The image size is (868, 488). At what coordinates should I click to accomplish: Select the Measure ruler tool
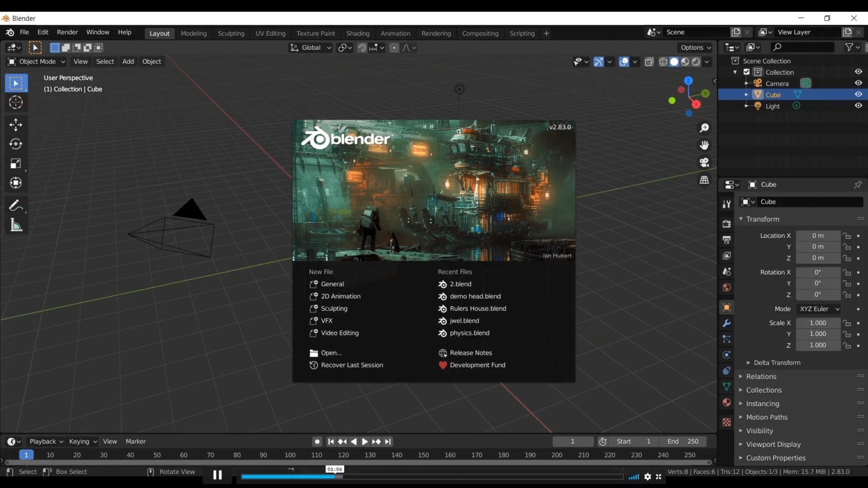click(x=16, y=225)
